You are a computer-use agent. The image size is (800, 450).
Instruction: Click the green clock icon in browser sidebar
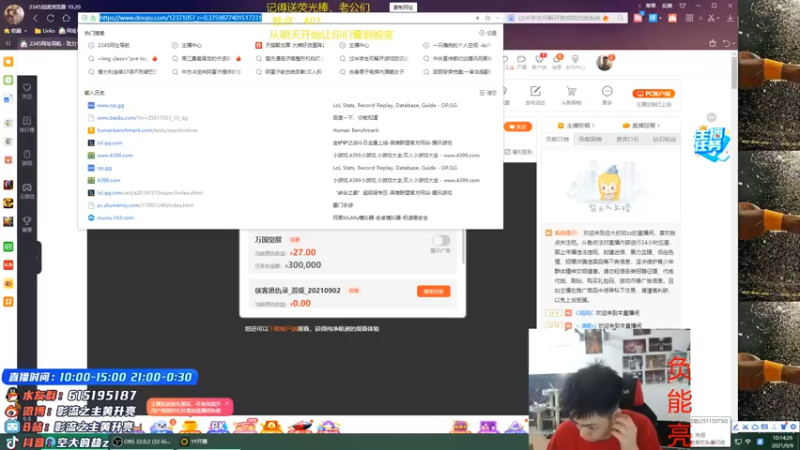pos(8,80)
